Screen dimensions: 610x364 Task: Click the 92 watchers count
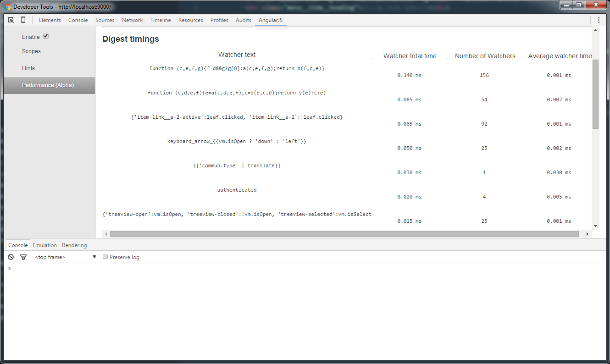click(x=484, y=124)
